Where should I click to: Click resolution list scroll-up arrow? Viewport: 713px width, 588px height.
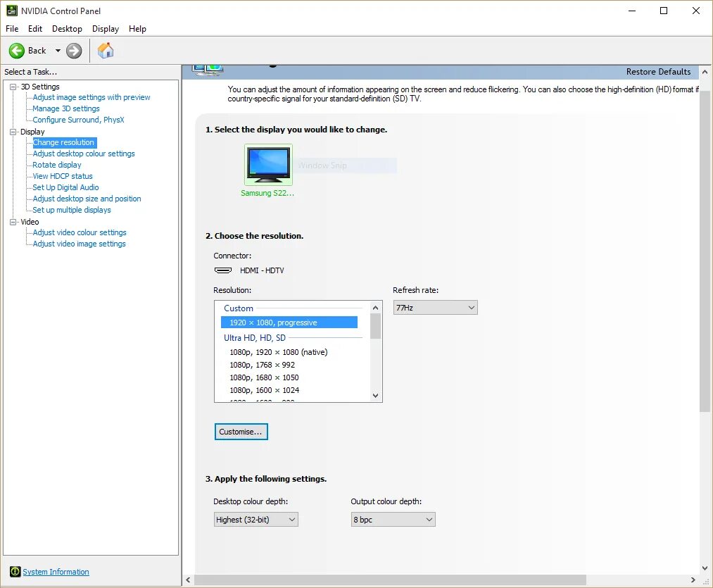coord(376,308)
